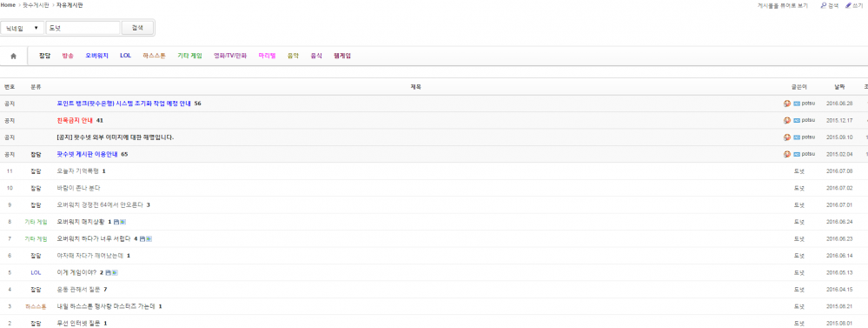Open the 포인트 뱅크 시스템 초기화 notice

[x=123, y=104]
